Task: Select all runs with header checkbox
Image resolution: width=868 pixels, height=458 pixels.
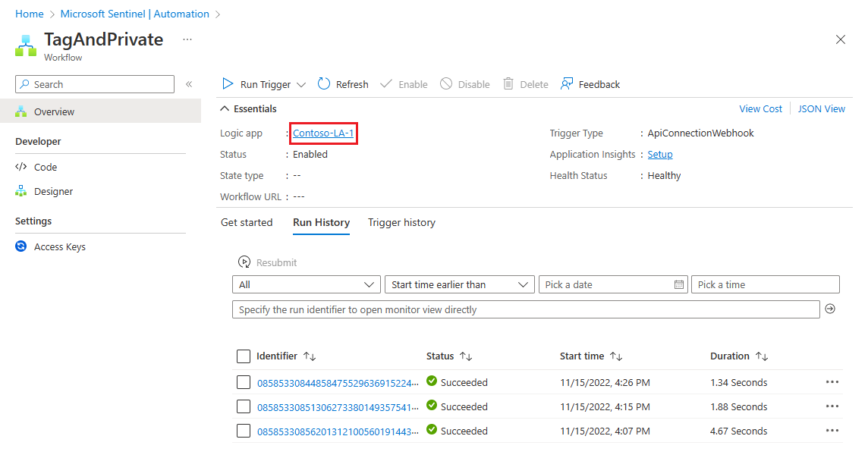Action: coord(244,356)
